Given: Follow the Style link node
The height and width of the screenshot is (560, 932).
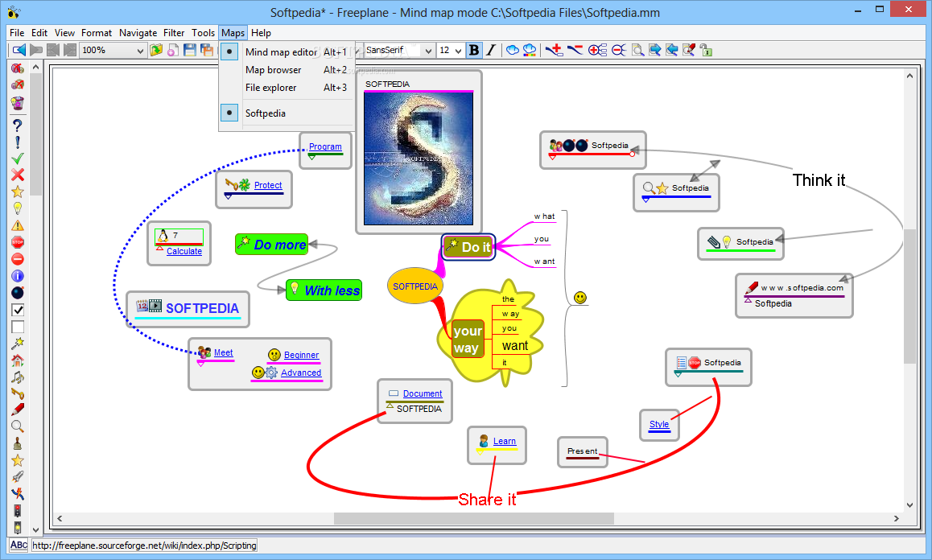Looking at the screenshot, I should [659, 424].
